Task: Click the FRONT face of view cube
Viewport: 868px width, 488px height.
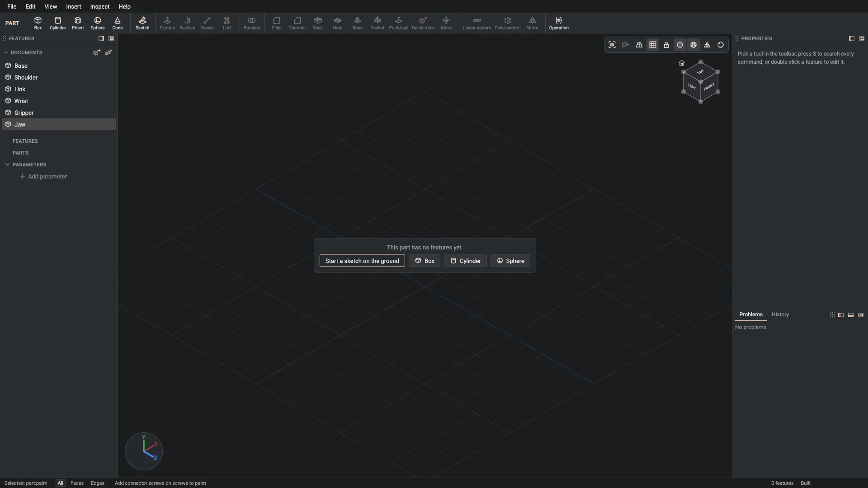Action: tap(709, 87)
